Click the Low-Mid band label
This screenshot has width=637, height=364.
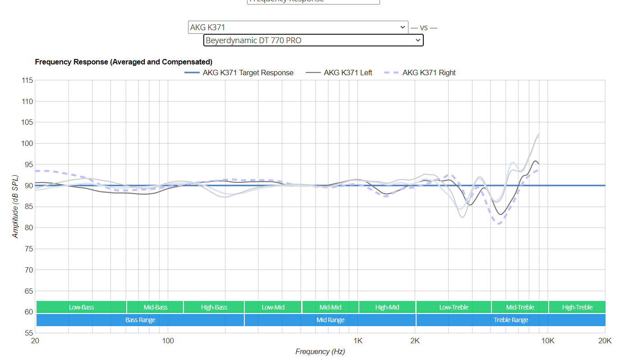[273, 307]
